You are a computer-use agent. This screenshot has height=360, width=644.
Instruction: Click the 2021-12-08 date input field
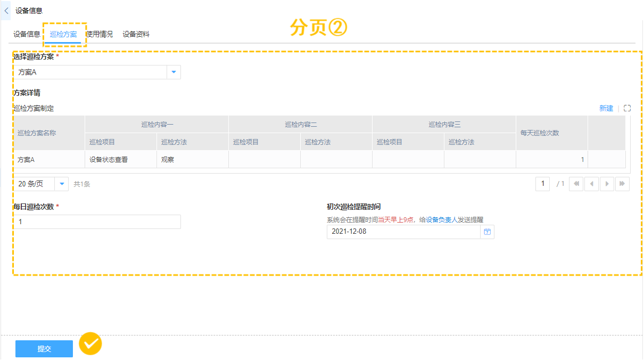[x=403, y=232]
